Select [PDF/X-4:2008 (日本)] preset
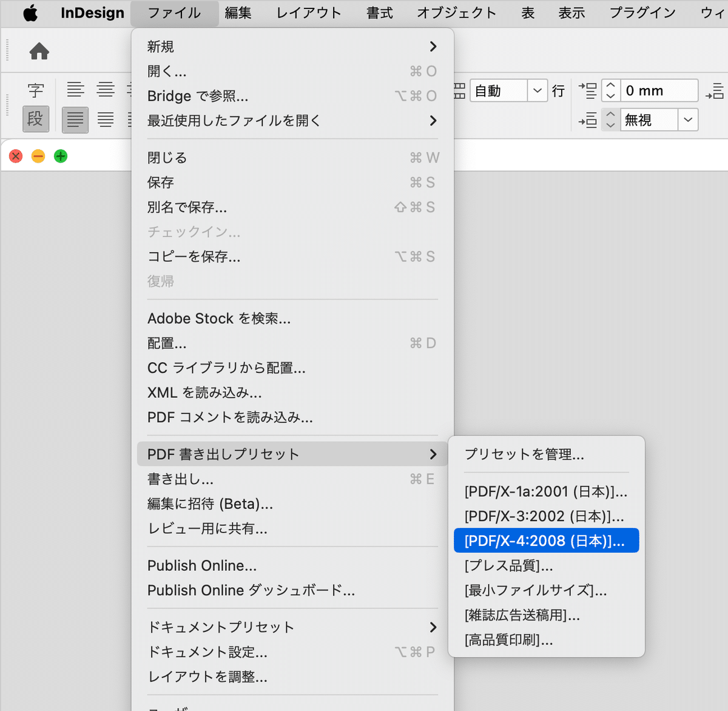 (547, 541)
